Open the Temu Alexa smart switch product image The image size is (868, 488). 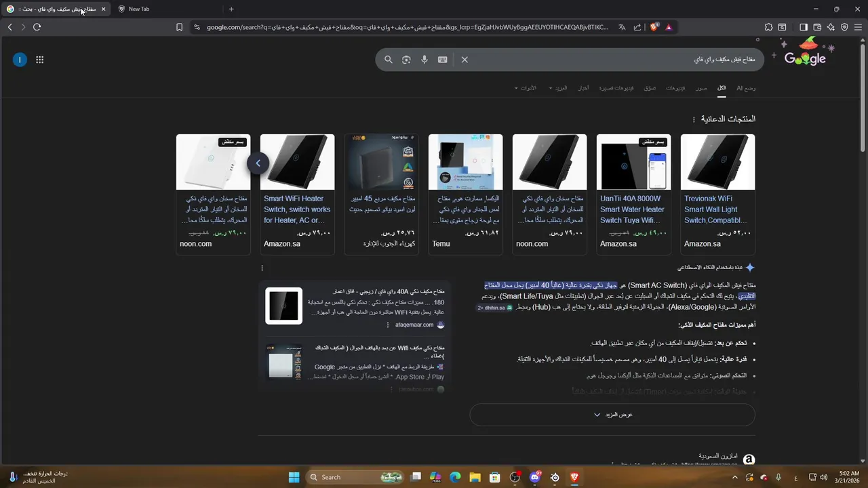pyautogui.click(x=465, y=162)
